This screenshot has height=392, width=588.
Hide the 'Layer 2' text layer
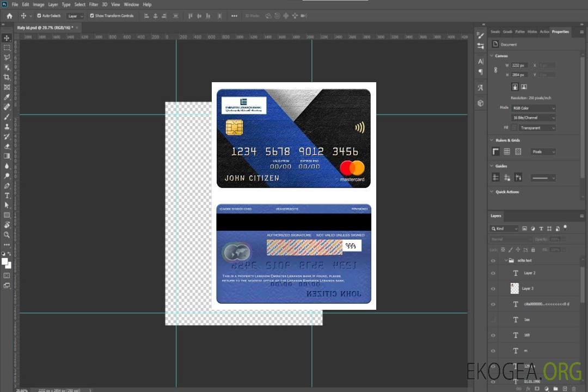(493, 273)
